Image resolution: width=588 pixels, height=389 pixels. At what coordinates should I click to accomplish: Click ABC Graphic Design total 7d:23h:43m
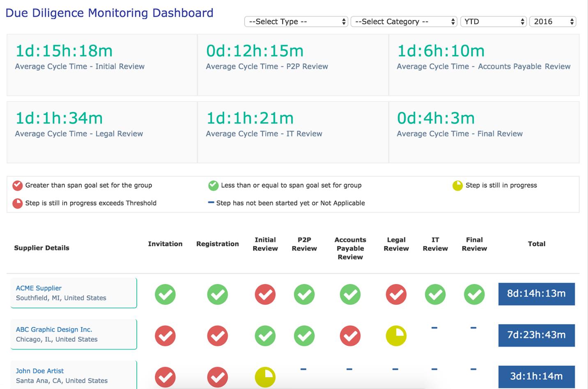(536, 335)
